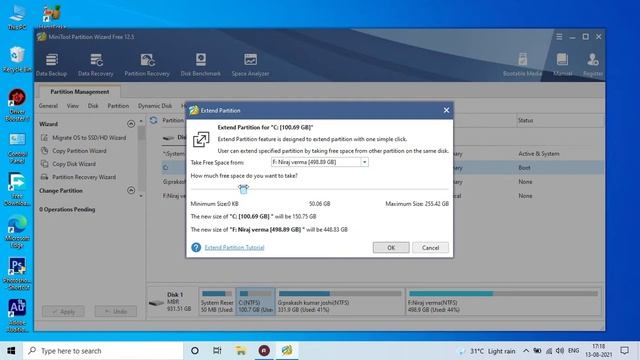Screen dimensions: 640x360
Task: Click OK in Extend Partition dialog
Action: point(391,247)
